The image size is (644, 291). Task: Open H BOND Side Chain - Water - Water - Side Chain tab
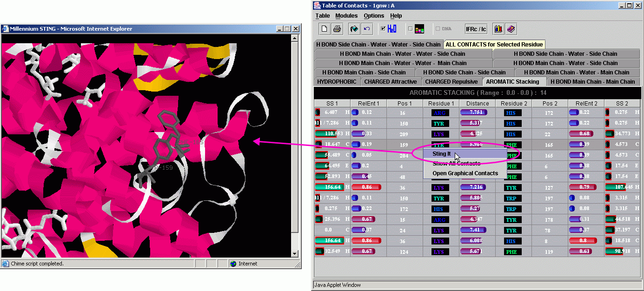(378, 45)
